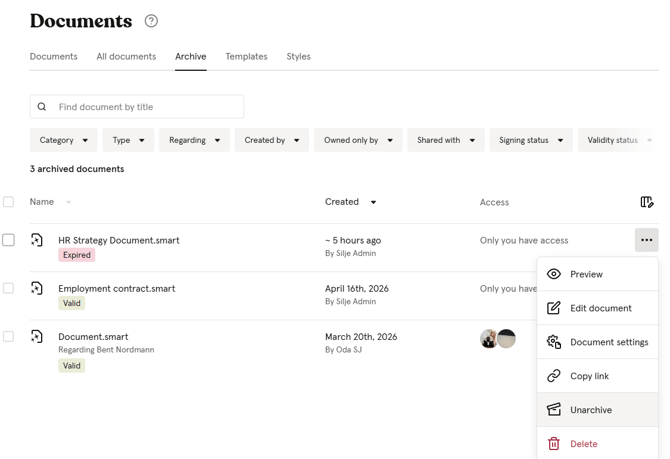Click the ~ 5 hours ago created date
The image size is (670, 459).
(353, 240)
